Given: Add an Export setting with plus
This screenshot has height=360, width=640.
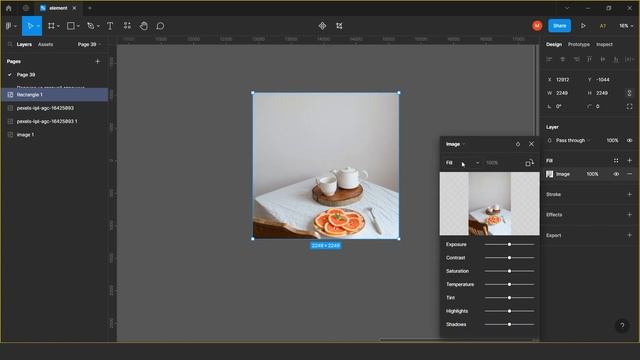Looking at the screenshot, I should (629, 235).
